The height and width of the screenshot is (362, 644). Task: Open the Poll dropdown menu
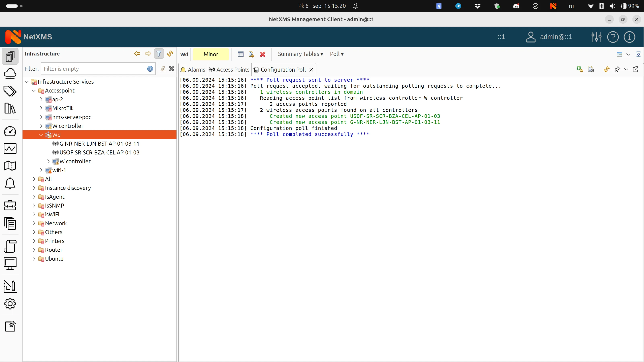336,54
